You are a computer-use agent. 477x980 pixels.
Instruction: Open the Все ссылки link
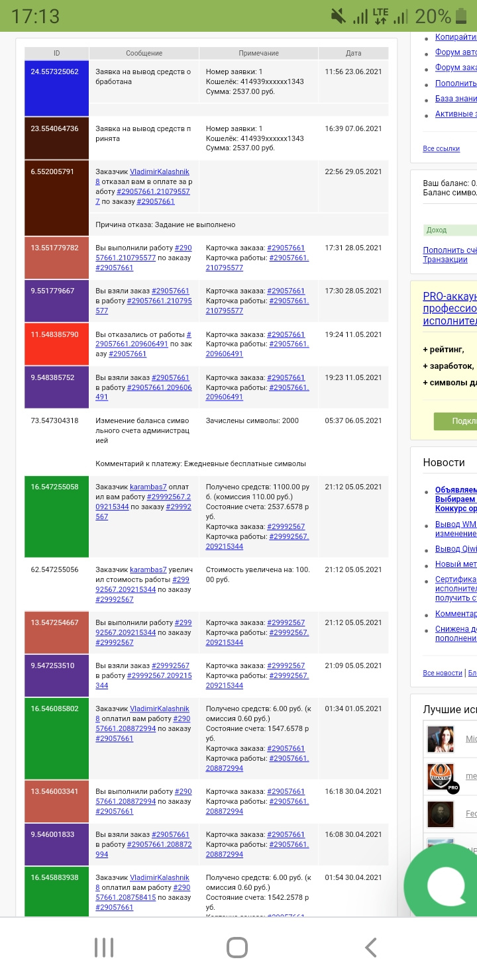tap(441, 149)
